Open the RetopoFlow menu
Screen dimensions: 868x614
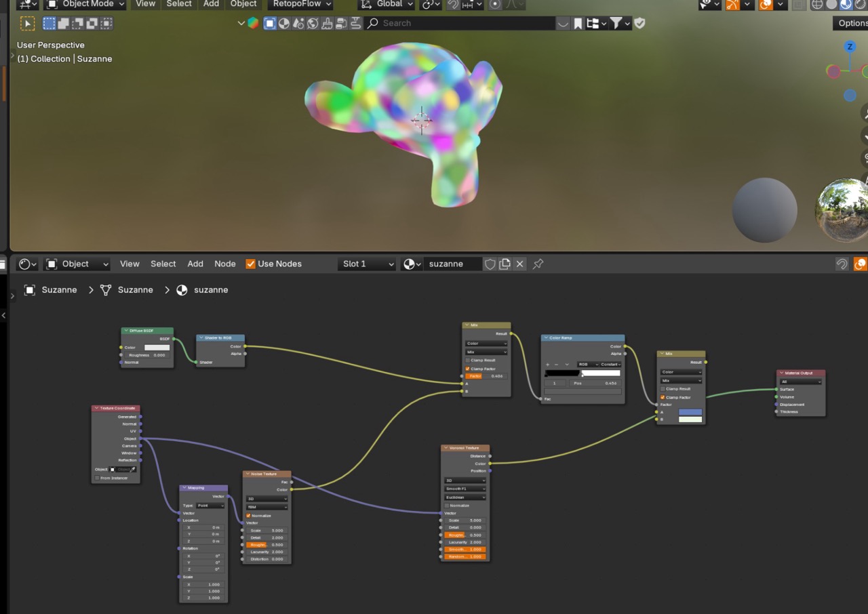301,4
